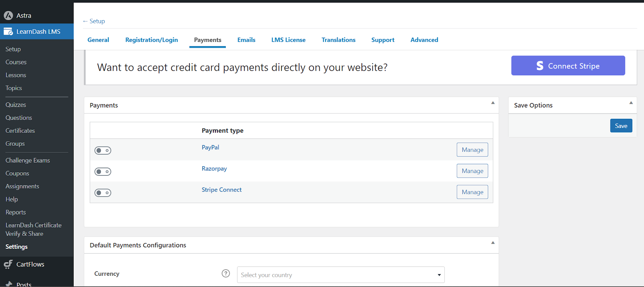
Task: Click the LearnDash LMS sidebar icon
Action: 8,31
